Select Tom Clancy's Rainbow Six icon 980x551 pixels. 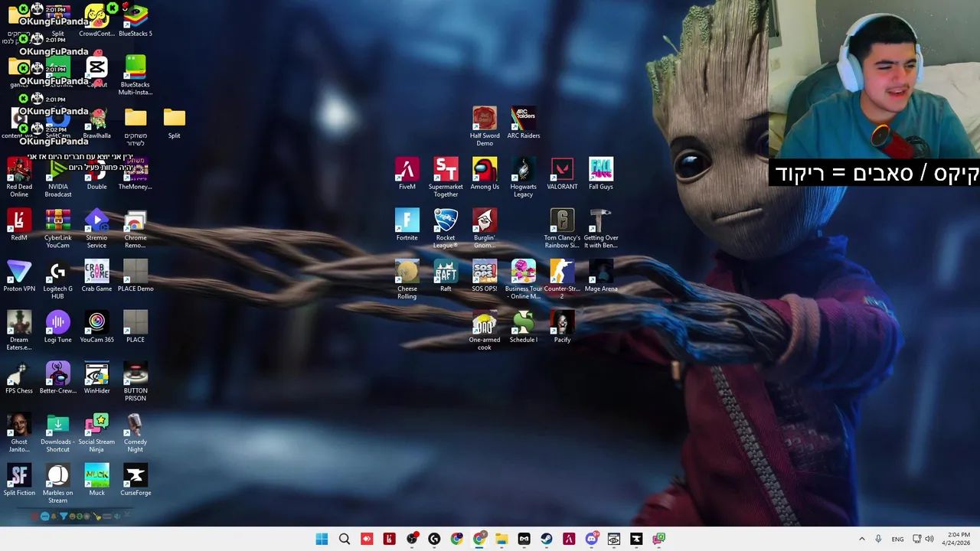pyautogui.click(x=562, y=229)
